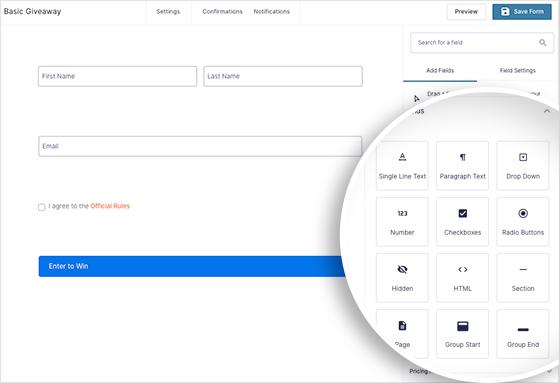The image size is (559, 383).
Task: Open the Notifications tab
Action: (x=272, y=11)
